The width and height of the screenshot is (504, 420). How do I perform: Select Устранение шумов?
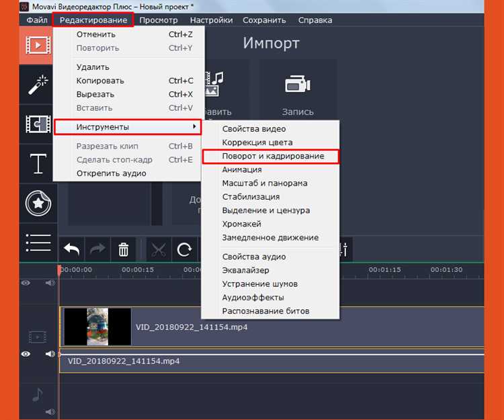click(270, 284)
